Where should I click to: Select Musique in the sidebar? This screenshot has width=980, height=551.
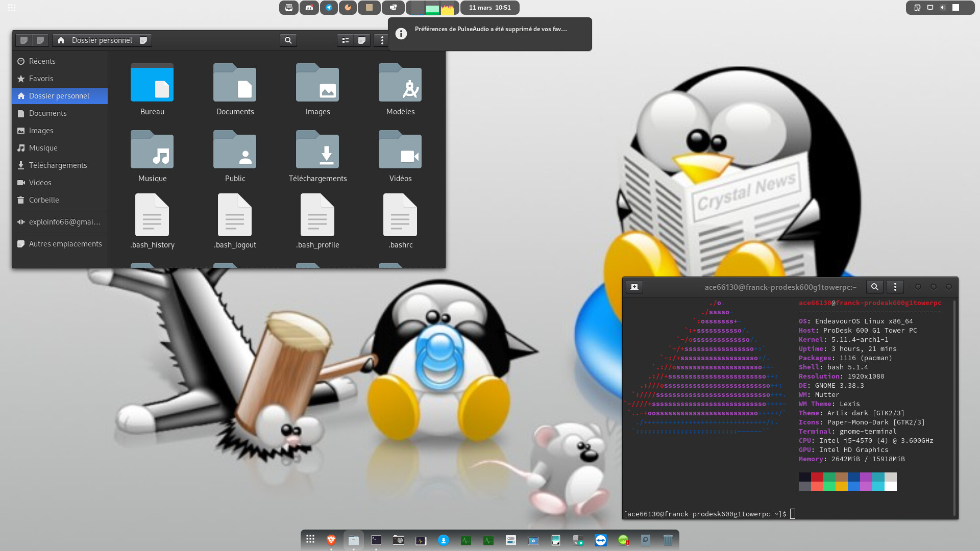tap(60, 148)
